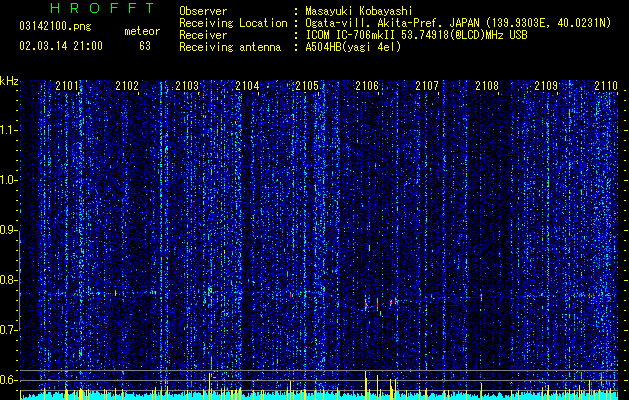Viewport: 629px width, 400px height.
Task: Click the 0.7 kHz axis tick label
Action: point(8,330)
